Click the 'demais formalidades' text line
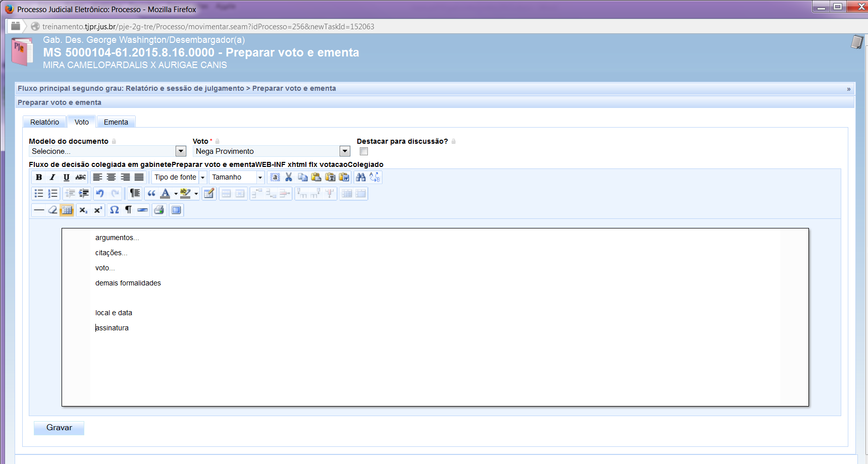868x464 pixels. click(x=128, y=283)
